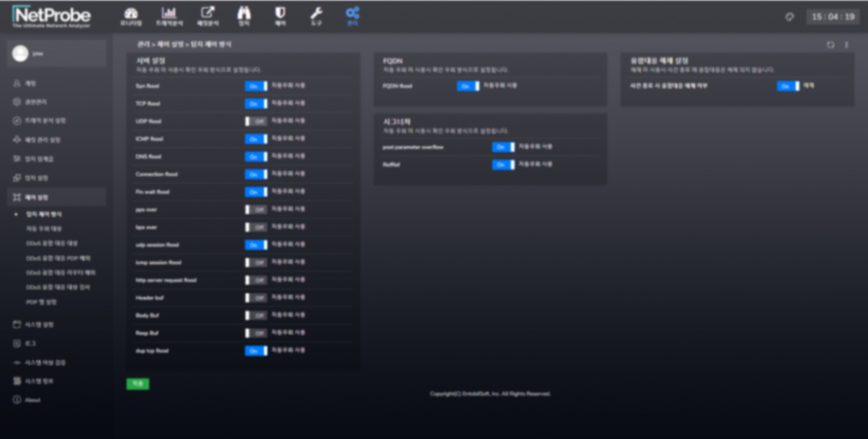Open the three-dot more options menu

tap(846, 45)
